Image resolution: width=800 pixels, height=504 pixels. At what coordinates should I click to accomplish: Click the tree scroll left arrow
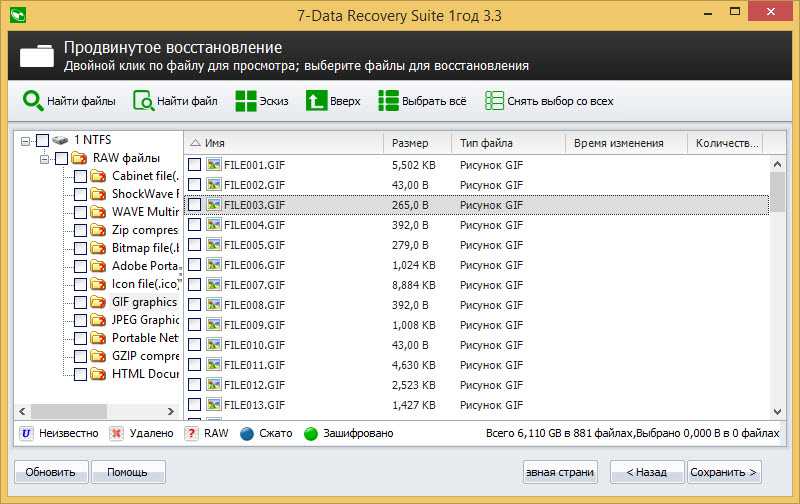point(22,411)
